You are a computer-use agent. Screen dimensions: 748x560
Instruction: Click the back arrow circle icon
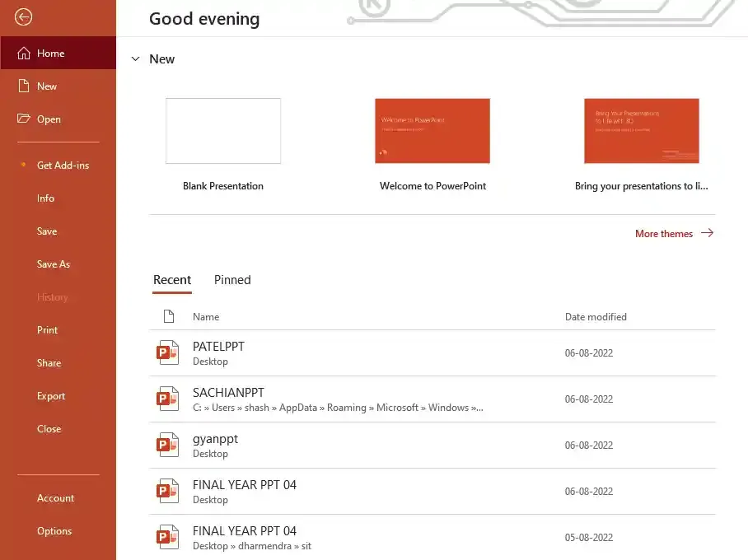[23, 17]
